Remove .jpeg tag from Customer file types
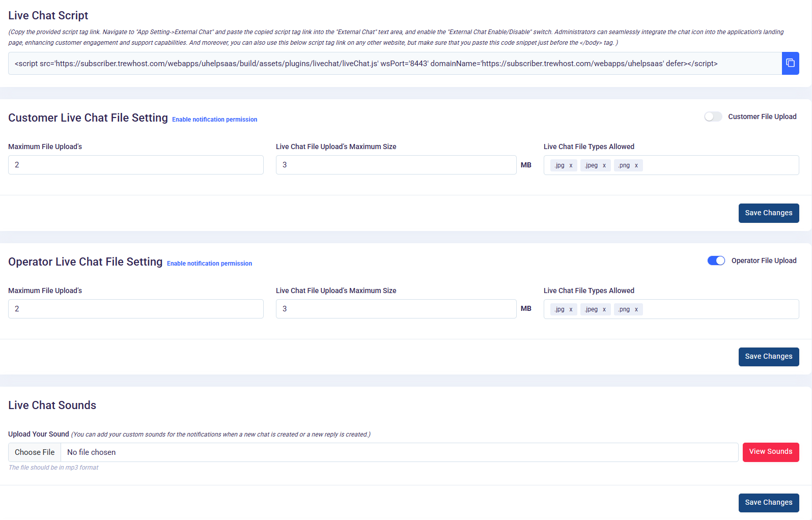 [604, 165]
